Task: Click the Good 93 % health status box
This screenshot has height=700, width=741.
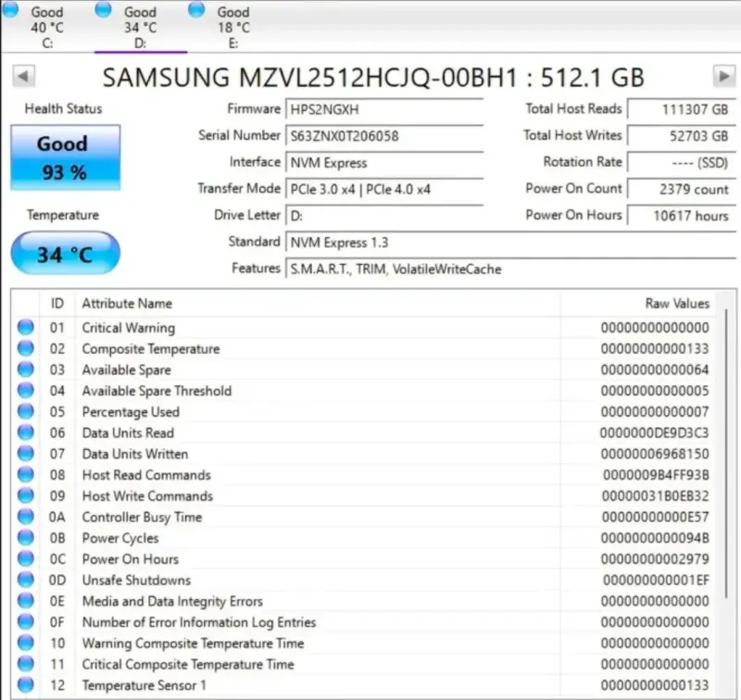Action: (65, 157)
